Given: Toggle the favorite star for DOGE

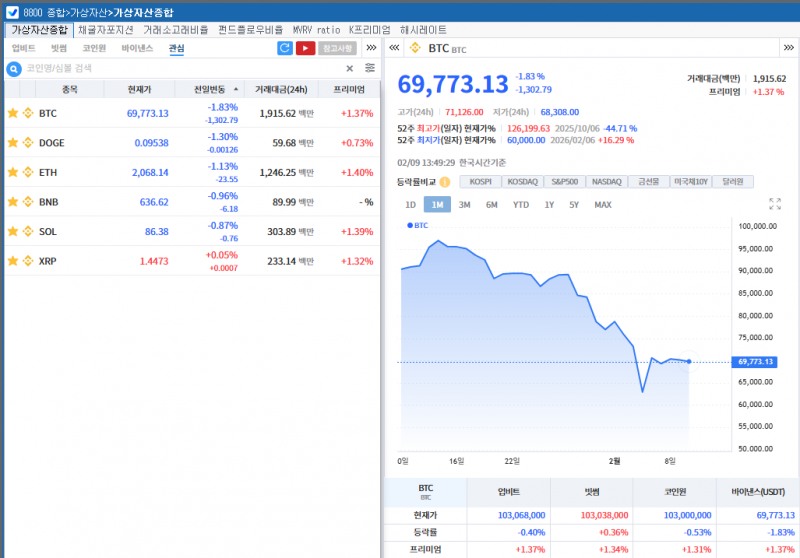Looking at the screenshot, I should [13, 143].
